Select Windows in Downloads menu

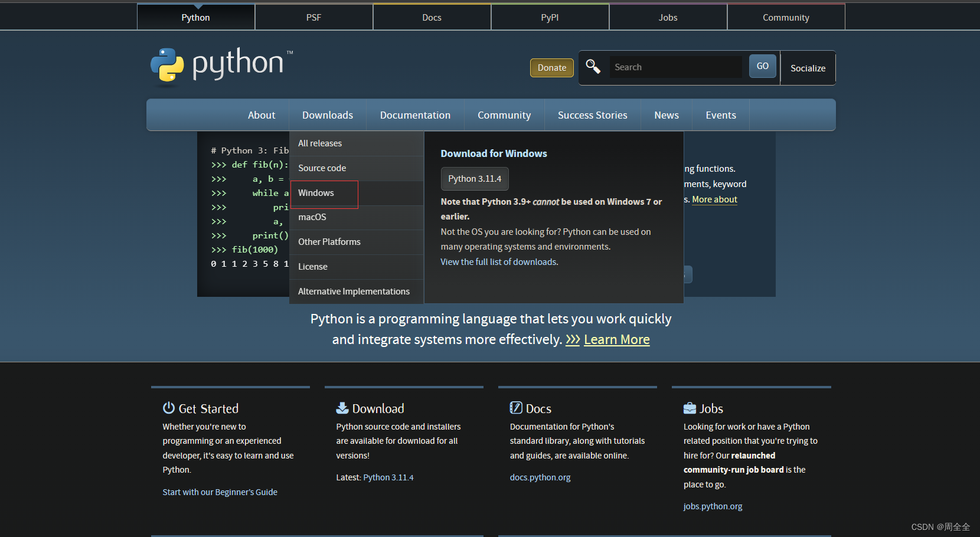tap(357, 193)
